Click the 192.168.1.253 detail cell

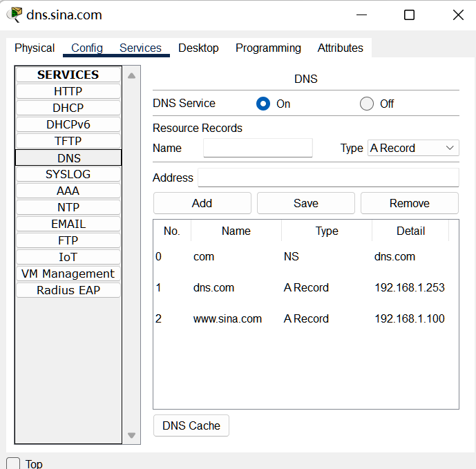point(410,287)
